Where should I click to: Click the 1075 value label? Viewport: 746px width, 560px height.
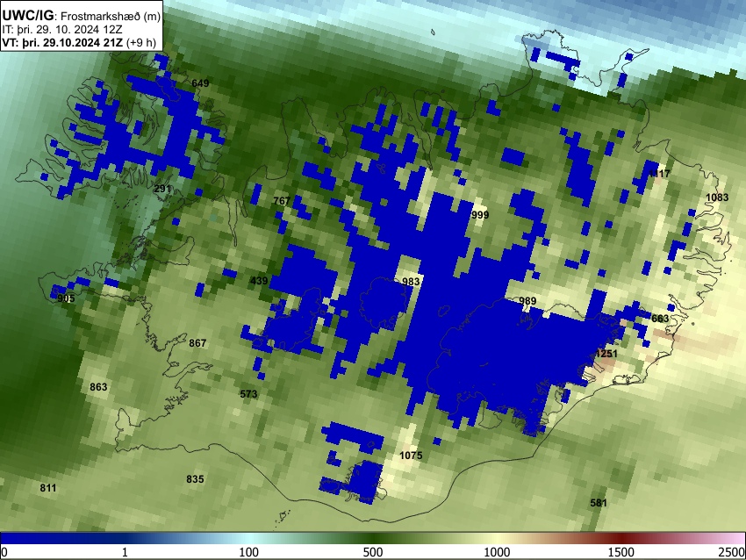(x=411, y=456)
